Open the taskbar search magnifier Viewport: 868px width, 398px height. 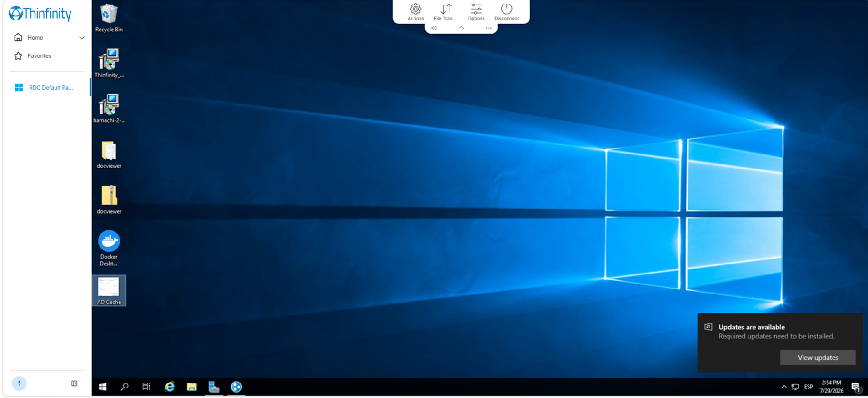point(125,387)
